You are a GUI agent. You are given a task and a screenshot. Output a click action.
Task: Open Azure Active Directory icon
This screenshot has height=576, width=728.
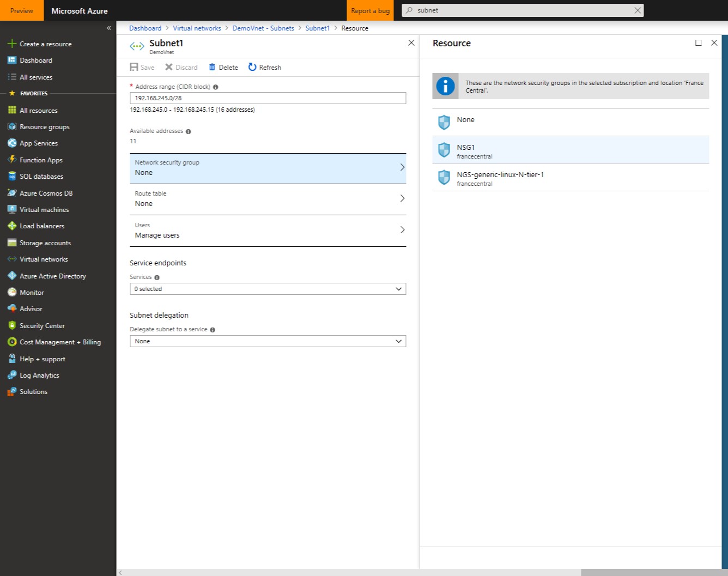click(12, 276)
